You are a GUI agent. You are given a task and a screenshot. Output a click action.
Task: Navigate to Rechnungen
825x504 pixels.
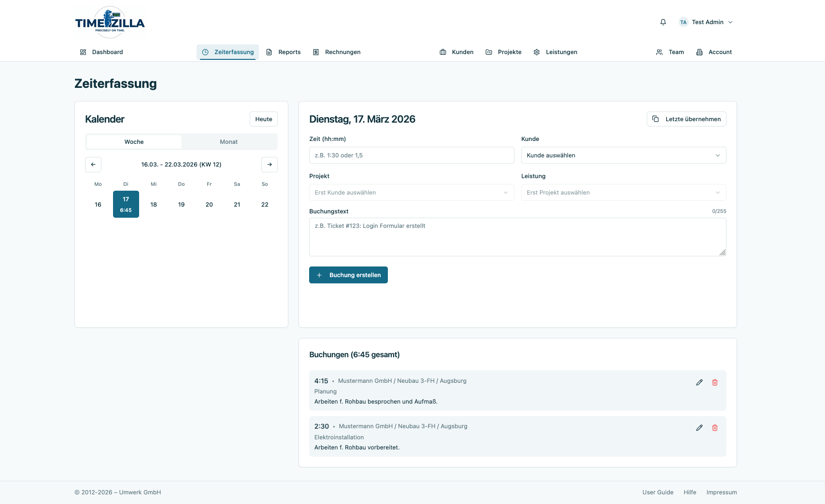pos(337,52)
